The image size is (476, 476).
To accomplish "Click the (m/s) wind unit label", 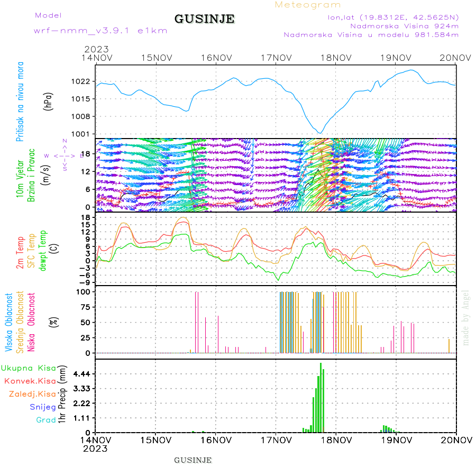I will pos(45,175).
